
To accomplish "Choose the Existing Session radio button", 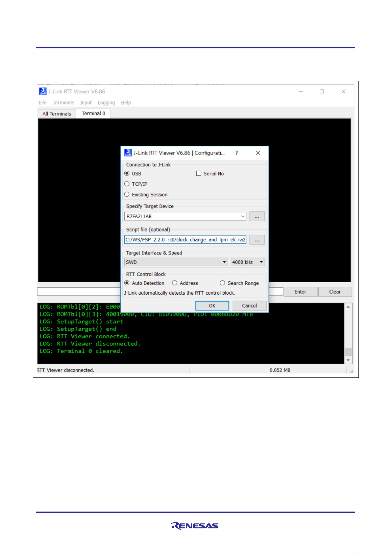I will point(127,194).
